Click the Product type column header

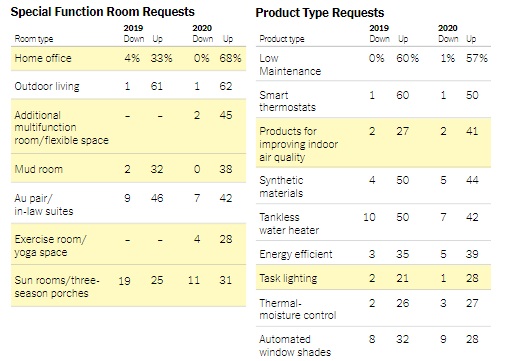282,39
